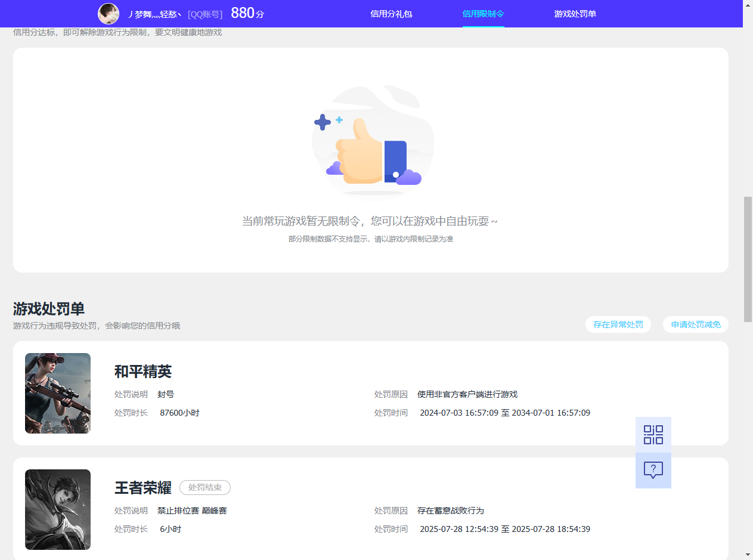753x560 pixels.
Task: Click reason 存在蓄意战败行为
Action: click(451, 511)
